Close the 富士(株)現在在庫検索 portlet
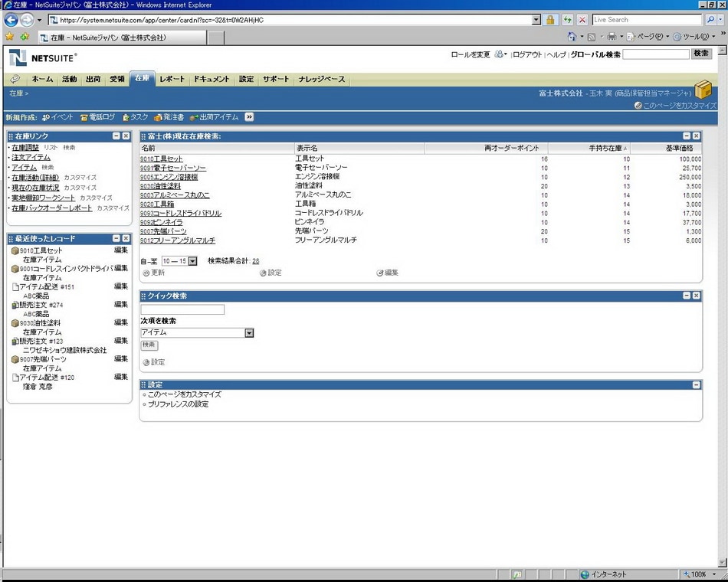The width and height of the screenshot is (728, 582). [x=696, y=136]
